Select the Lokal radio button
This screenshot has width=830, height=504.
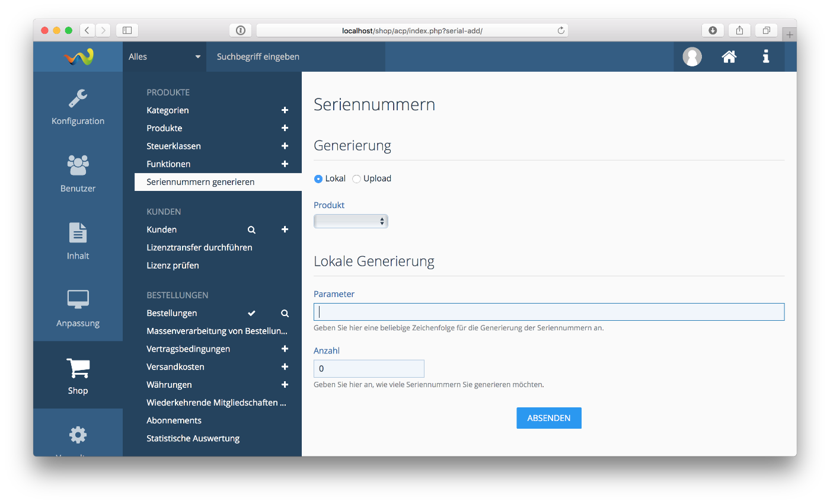[x=318, y=178]
